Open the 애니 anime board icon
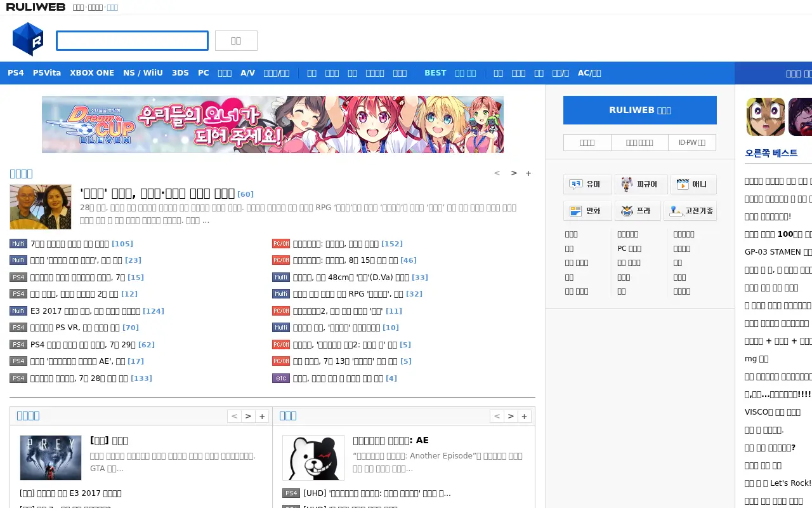The height and width of the screenshot is (508, 812). coord(693,184)
